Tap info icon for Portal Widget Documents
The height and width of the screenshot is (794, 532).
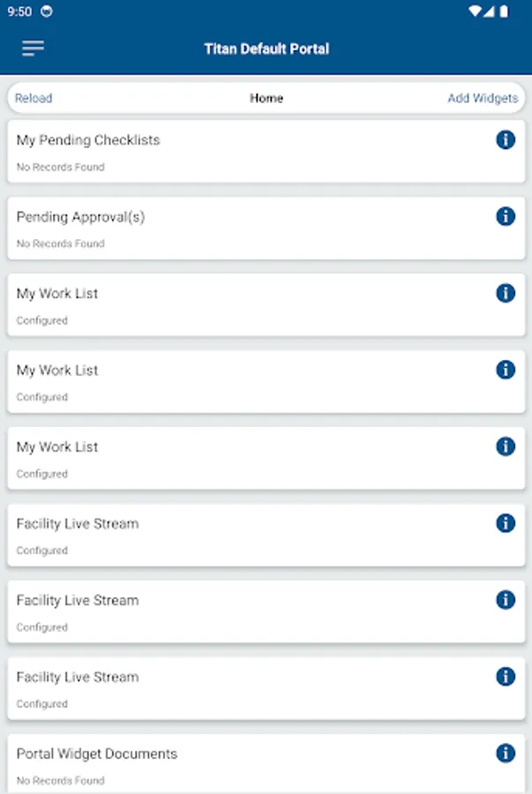[506, 753]
